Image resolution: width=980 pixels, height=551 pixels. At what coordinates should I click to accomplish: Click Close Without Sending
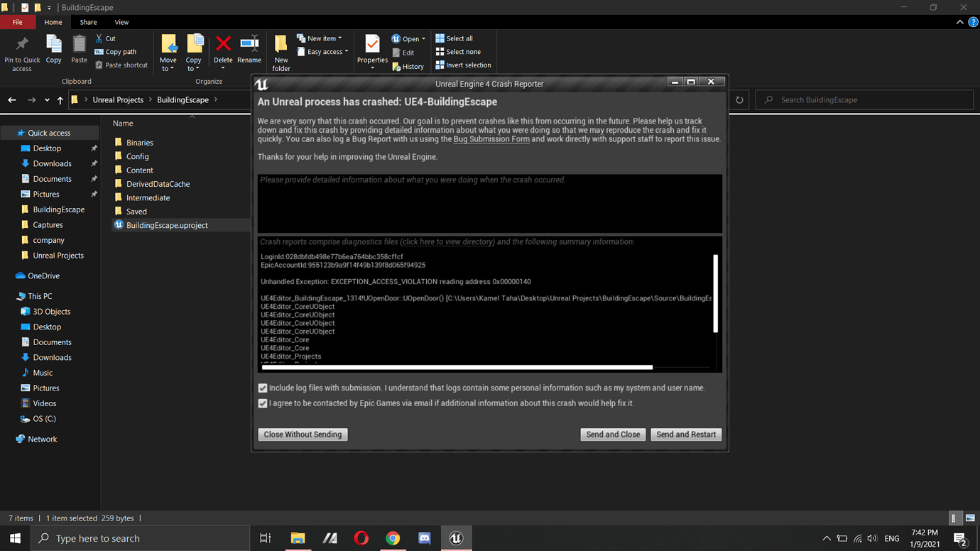[303, 434]
